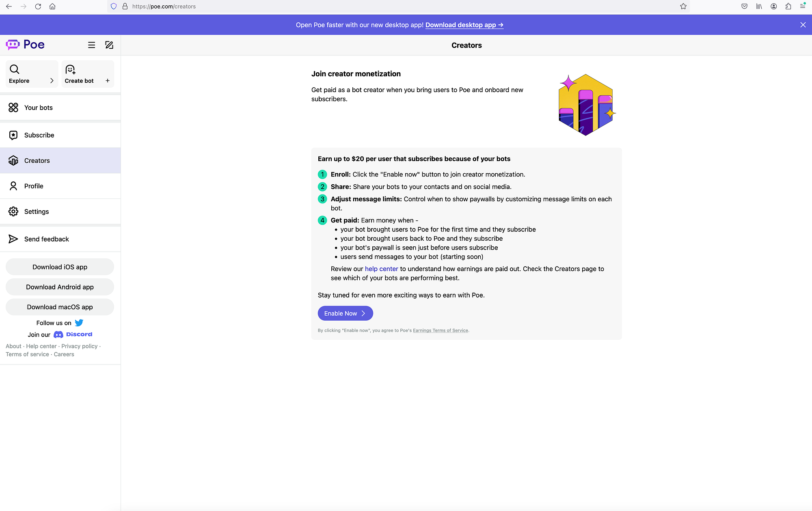Click the Creators page title

pyautogui.click(x=466, y=45)
